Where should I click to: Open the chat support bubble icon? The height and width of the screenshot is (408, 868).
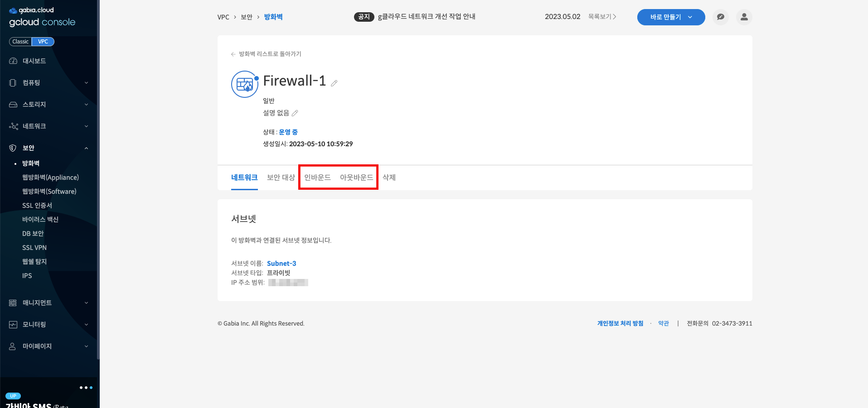coord(720,17)
